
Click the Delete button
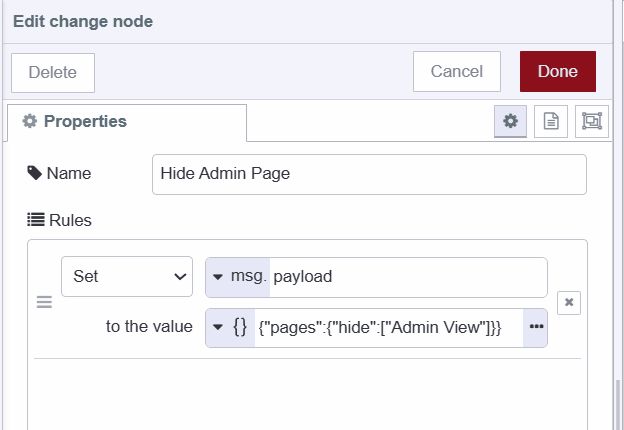tap(52, 72)
